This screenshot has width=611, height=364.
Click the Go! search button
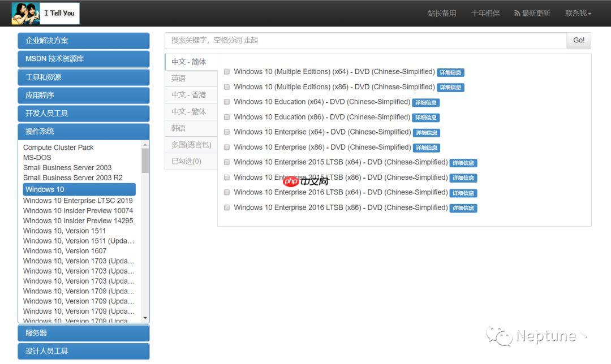click(x=579, y=41)
